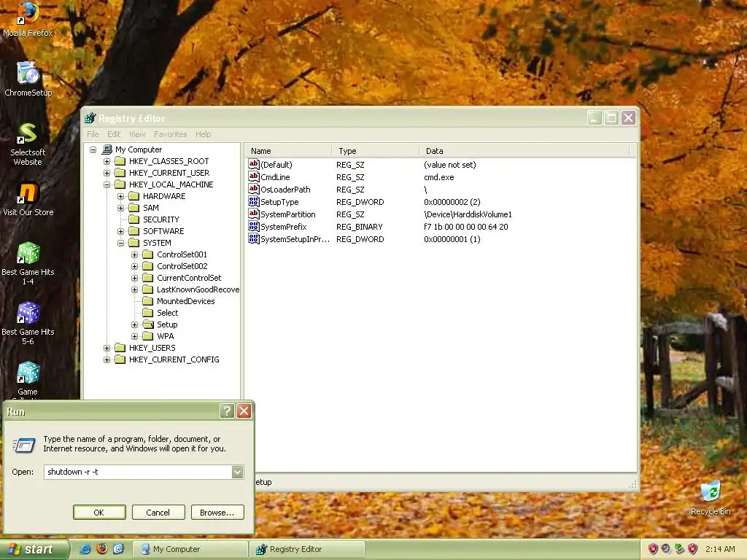
Task: Click SystemPrefix binary value icon
Action: 253,226
